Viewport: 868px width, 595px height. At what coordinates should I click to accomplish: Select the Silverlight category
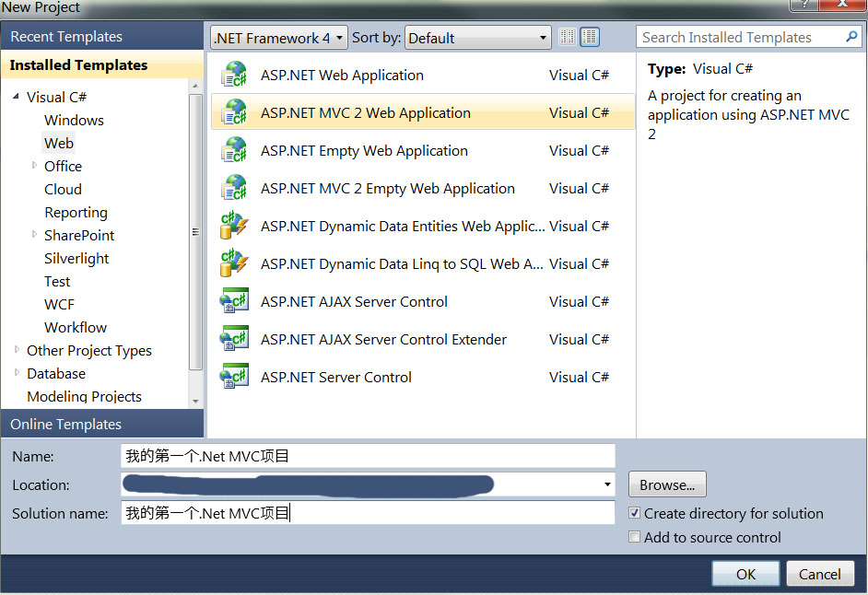click(x=76, y=259)
